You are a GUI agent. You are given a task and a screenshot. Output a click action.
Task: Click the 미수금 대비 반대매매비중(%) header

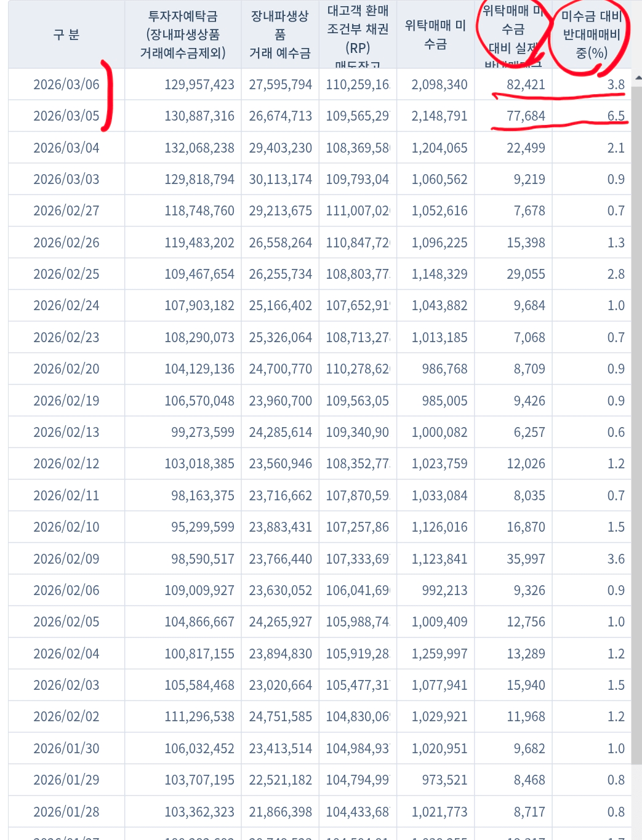click(x=592, y=34)
